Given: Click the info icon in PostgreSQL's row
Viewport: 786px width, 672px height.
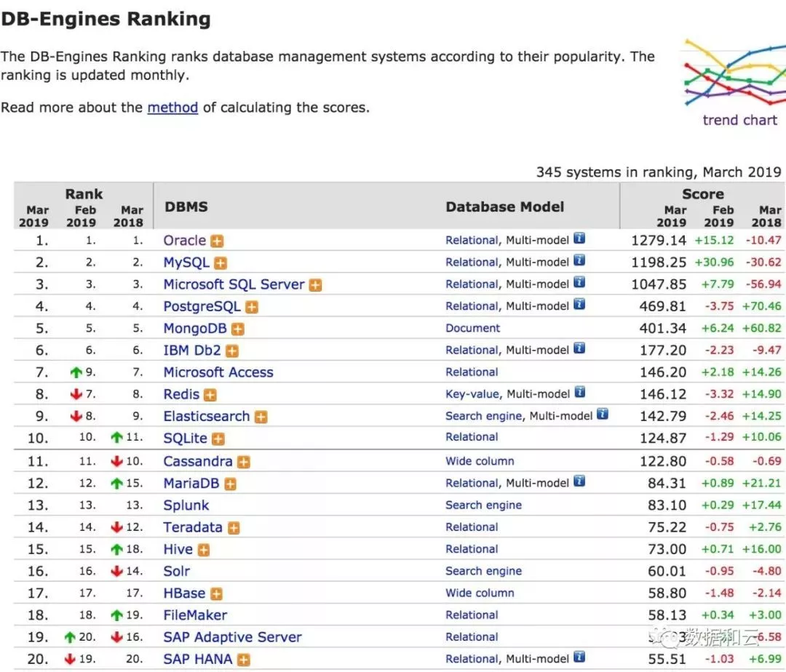Looking at the screenshot, I should [579, 305].
